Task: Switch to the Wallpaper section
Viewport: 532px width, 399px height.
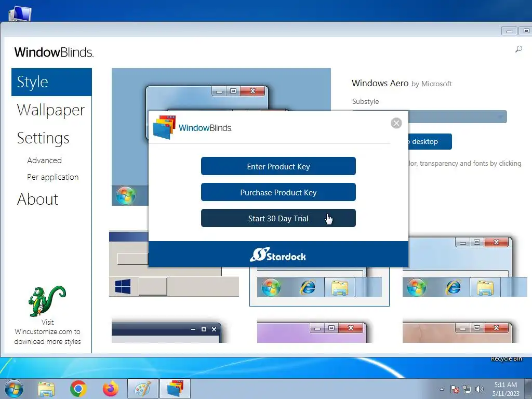Action: coord(51,110)
